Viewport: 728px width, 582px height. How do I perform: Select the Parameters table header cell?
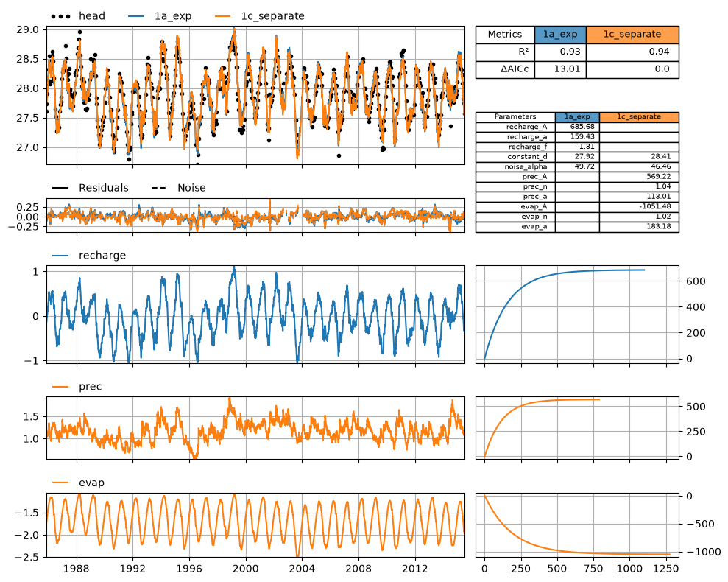pyautogui.click(x=515, y=116)
